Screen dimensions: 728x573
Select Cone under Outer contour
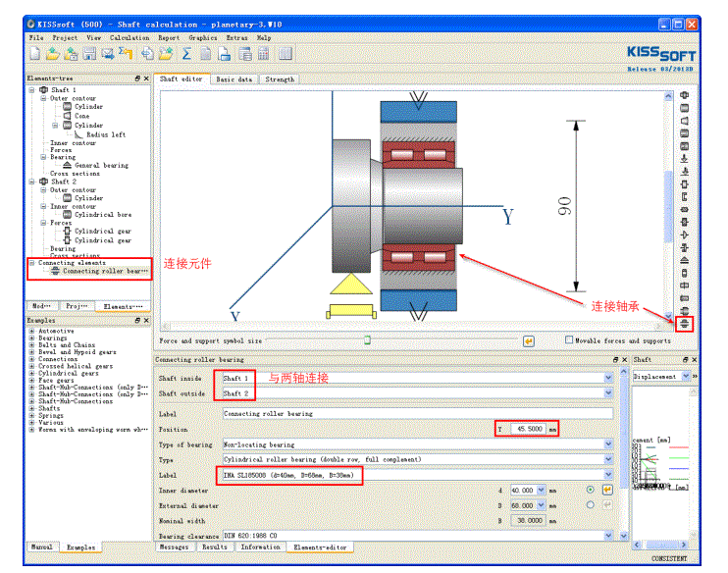(x=81, y=116)
